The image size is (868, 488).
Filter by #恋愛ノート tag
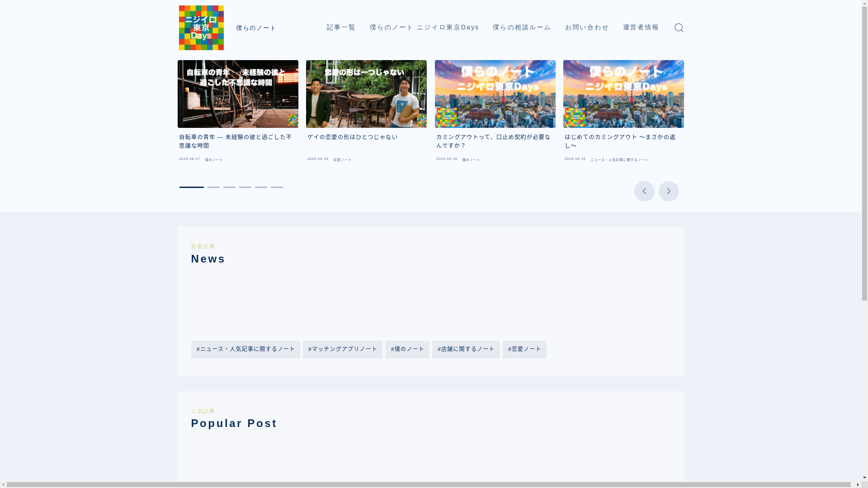click(x=524, y=349)
